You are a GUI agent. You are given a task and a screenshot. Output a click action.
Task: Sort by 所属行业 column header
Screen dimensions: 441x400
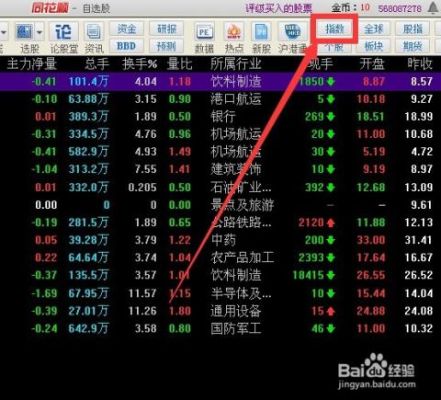[236, 64]
